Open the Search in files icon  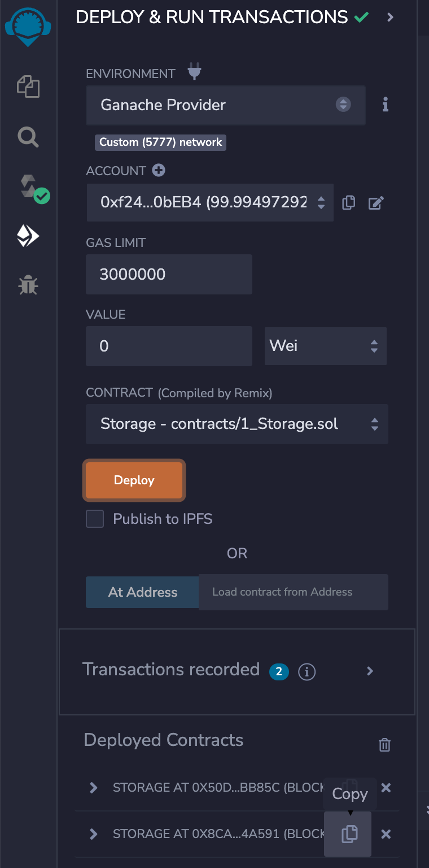click(x=28, y=137)
